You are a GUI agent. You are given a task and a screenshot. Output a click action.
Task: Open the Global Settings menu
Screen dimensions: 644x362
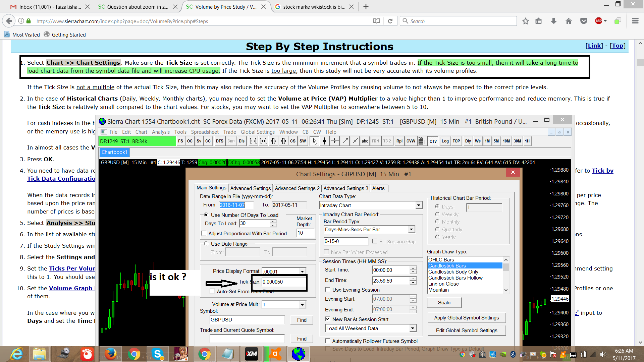point(257,132)
